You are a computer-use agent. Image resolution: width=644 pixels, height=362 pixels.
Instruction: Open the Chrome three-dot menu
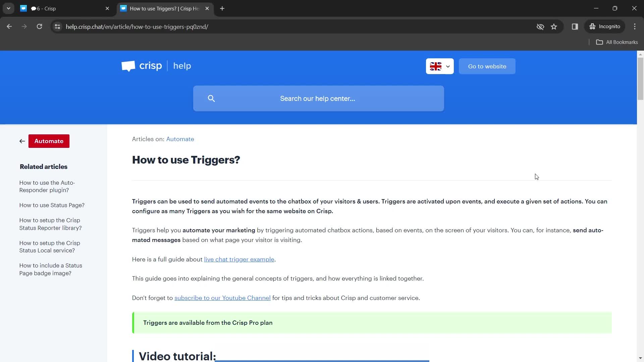pyautogui.click(x=635, y=26)
